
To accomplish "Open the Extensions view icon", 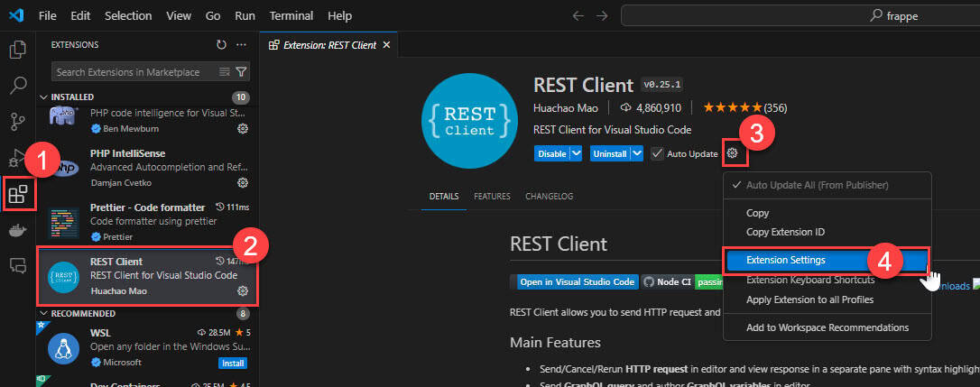I will click(18, 195).
